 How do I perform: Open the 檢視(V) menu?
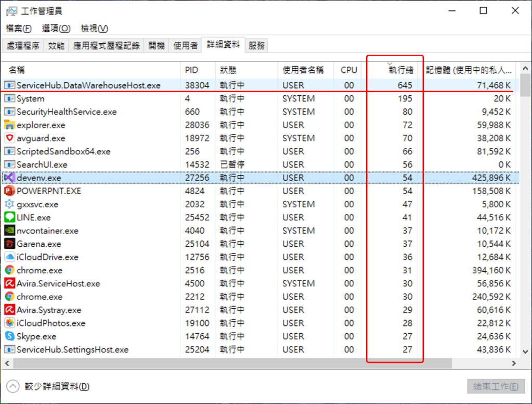[94, 28]
